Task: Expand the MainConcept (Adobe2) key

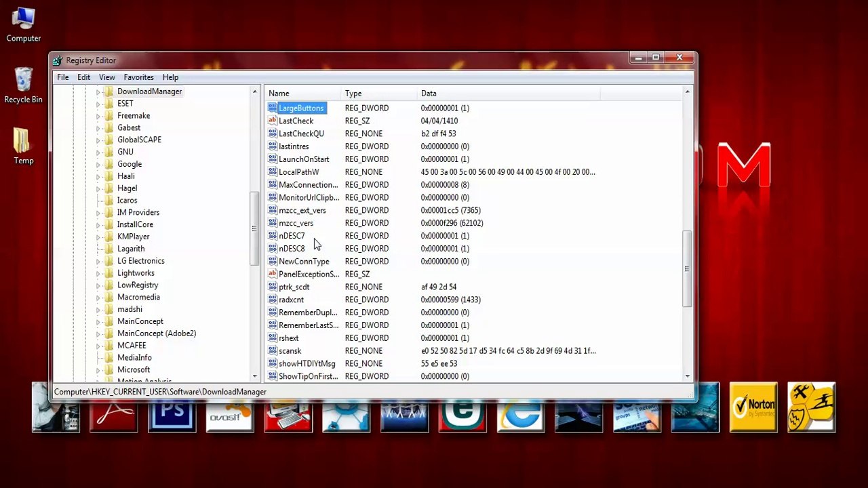Action: click(x=98, y=333)
